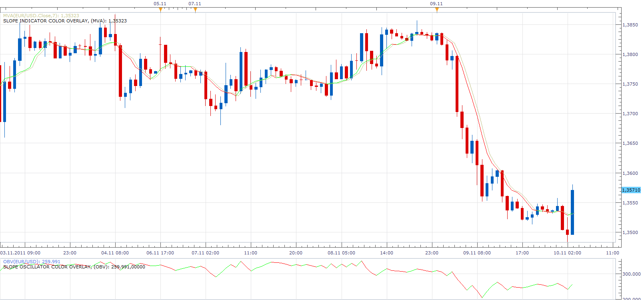Click the 1,3600 price axis label
This screenshot has width=644, height=300.
click(630, 173)
